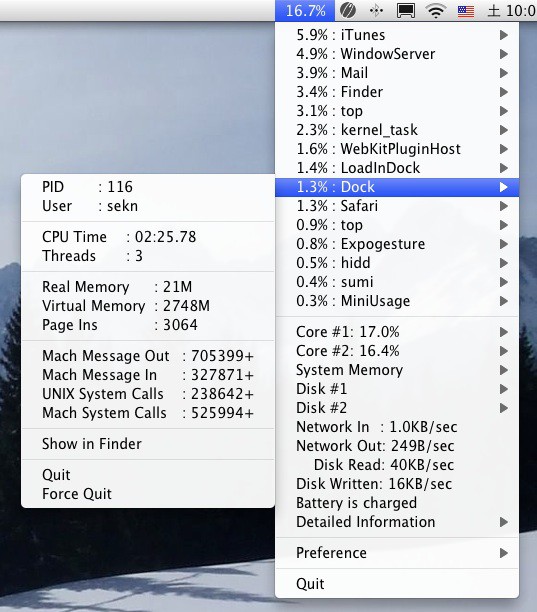Click the Disk Read: 40KB/sec line

[x=397, y=465]
